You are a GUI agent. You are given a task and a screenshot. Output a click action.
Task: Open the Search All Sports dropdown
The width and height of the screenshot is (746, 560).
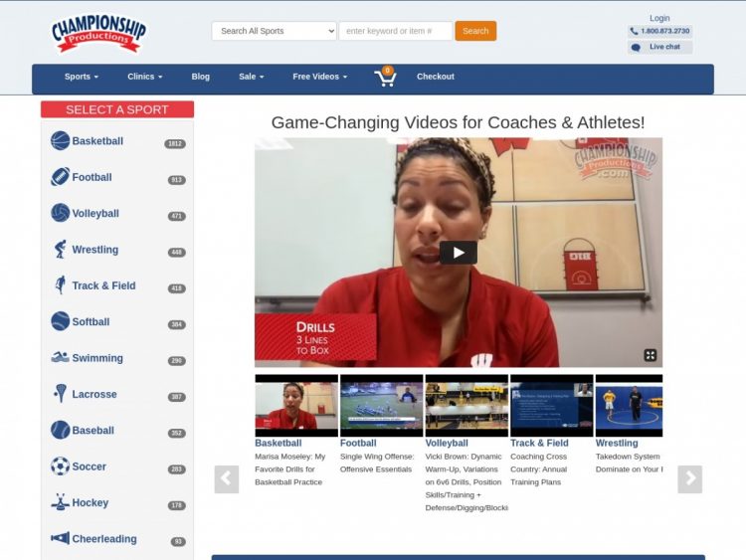click(x=274, y=31)
